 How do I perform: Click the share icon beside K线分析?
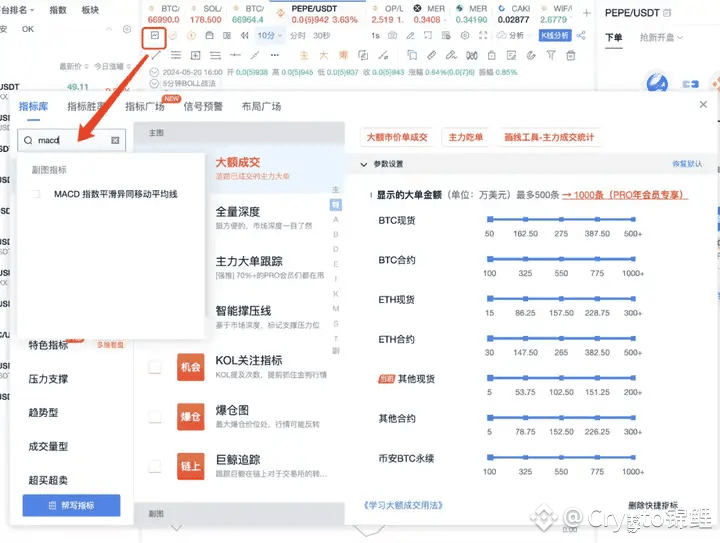(581, 35)
